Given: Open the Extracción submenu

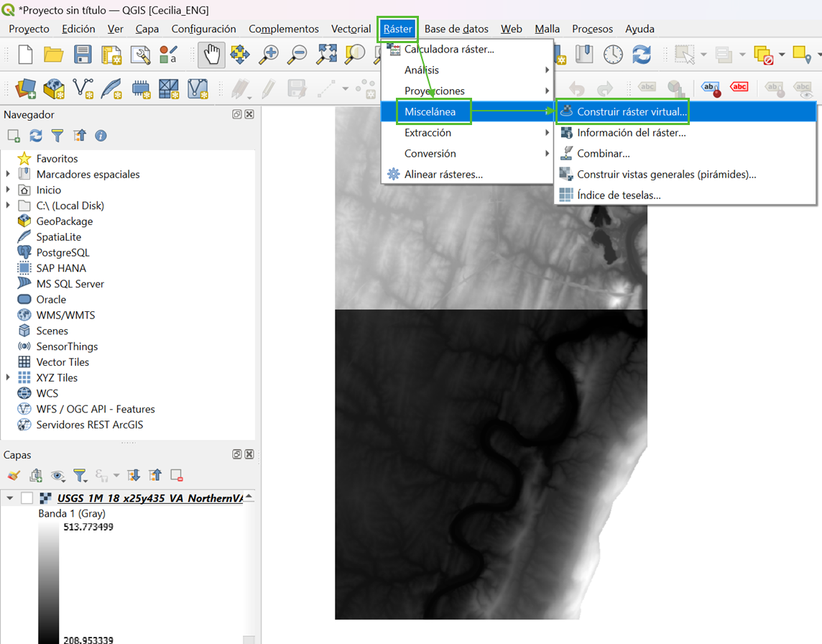Looking at the screenshot, I should click(467, 133).
